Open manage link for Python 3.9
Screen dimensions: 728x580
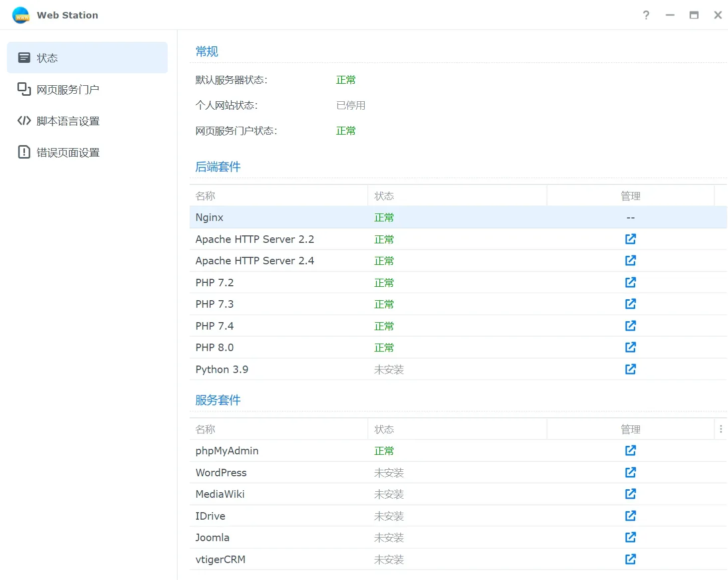630,369
